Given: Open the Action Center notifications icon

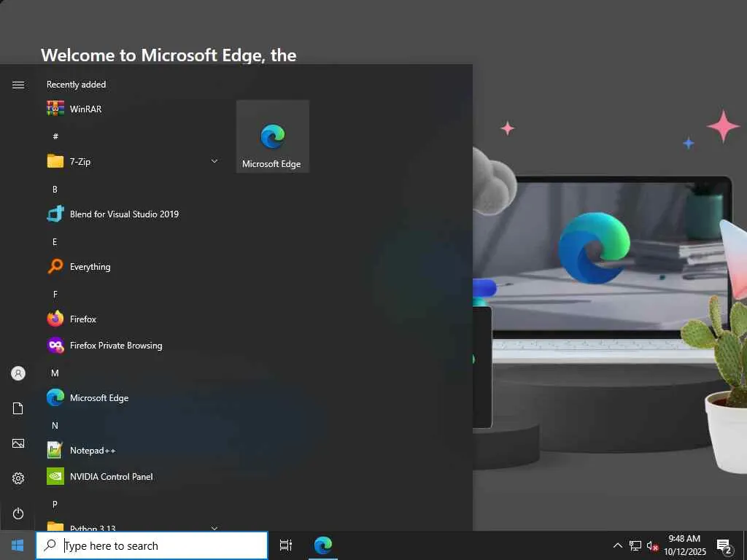Looking at the screenshot, I should point(724,545).
